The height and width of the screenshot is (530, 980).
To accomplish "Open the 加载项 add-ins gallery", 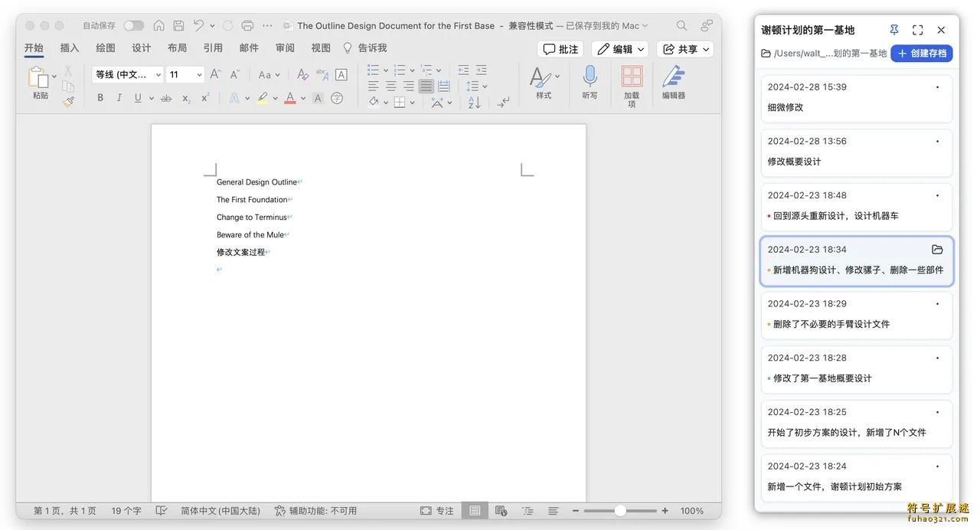I will coord(632,85).
